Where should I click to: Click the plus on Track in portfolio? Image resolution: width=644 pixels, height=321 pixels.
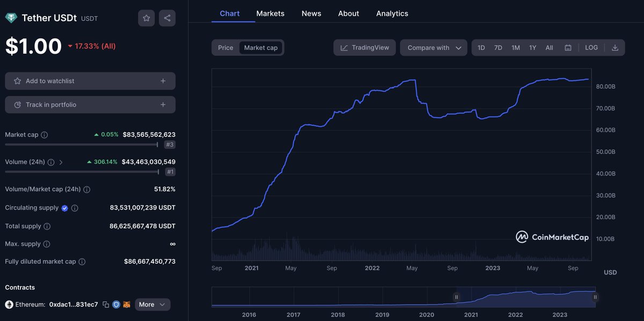(x=163, y=105)
